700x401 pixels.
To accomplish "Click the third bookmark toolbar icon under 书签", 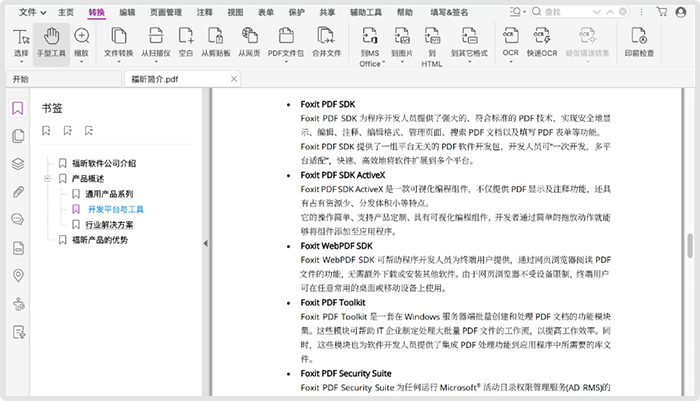I will pos(89,130).
